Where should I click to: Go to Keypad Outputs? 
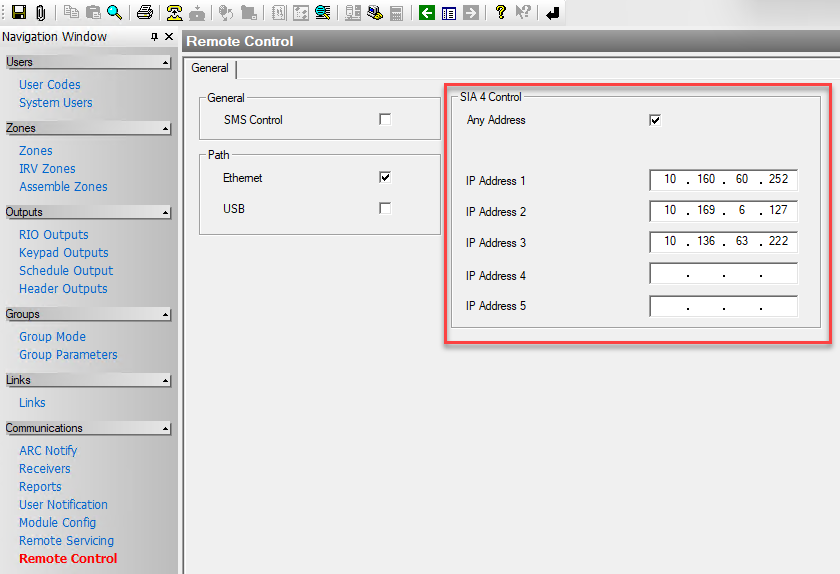coord(64,253)
